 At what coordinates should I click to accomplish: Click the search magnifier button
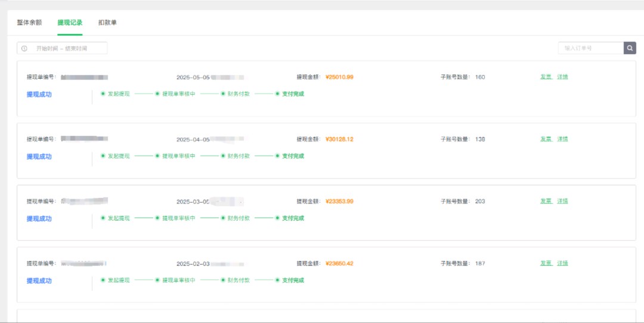point(630,48)
